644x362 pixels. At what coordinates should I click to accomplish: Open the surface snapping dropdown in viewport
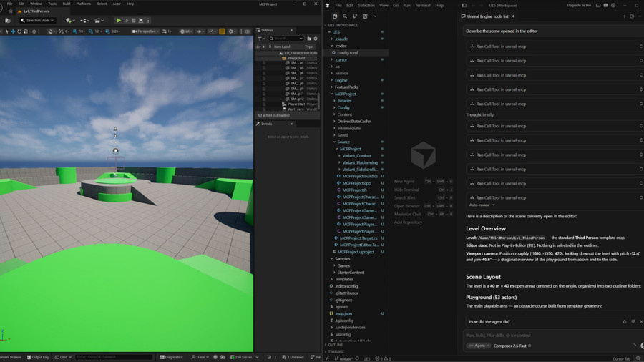coord(51,31)
